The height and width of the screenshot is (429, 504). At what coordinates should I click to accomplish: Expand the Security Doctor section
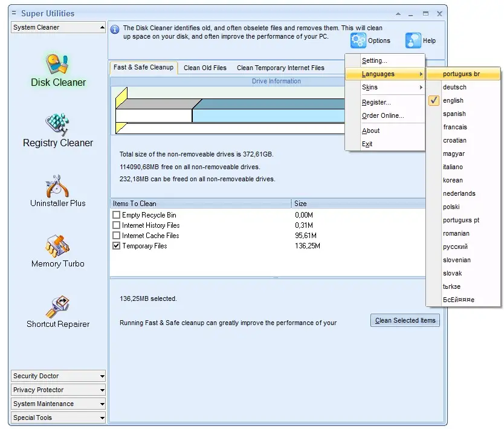[x=58, y=376]
